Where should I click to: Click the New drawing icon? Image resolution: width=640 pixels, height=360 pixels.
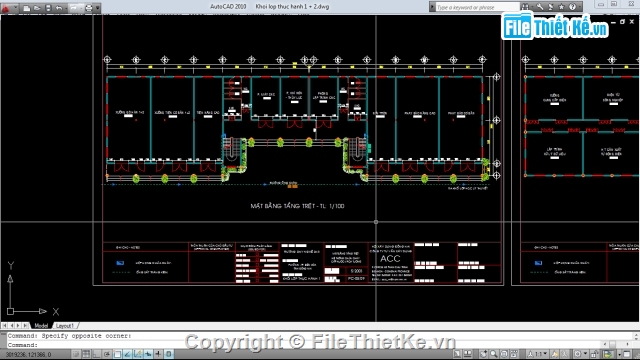pos(27,8)
